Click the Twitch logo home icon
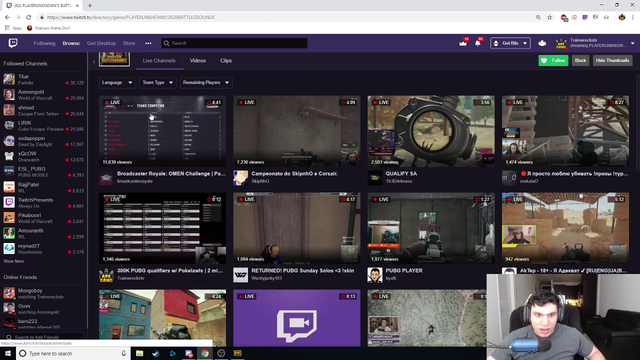 [13, 42]
